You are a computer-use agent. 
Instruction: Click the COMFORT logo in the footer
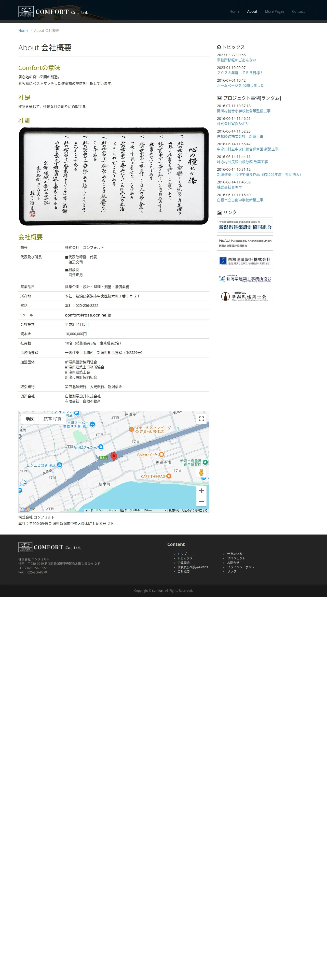pyautogui.click(x=49, y=547)
